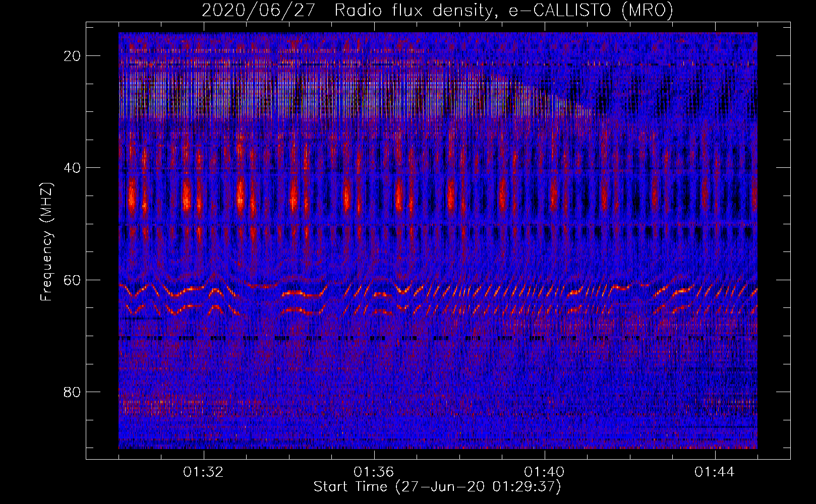This screenshot has width=816, height=504.
Task: Click the '60' frequency tick label
Action: pos(73,280)
